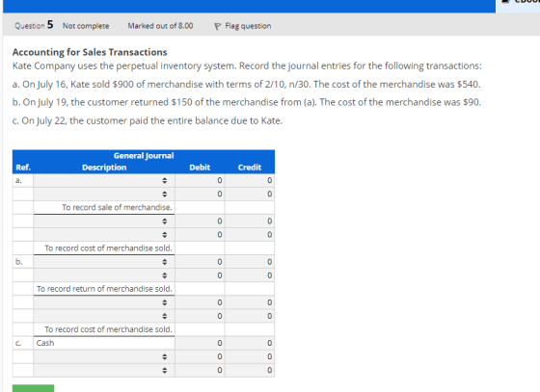Click debit field in first row of entry a
Viewport: 540px width, 392px height.
tap(200, 180)
